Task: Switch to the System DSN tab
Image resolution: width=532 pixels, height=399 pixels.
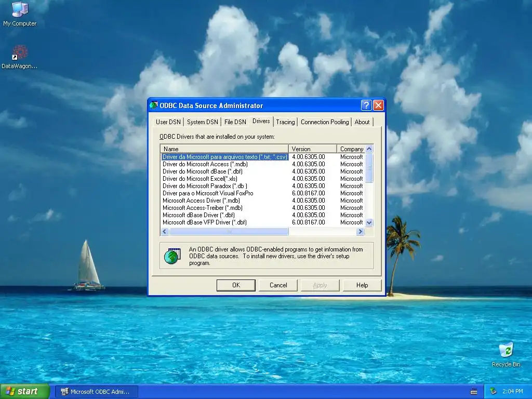Action: pyautogui.click(x=203, y=122)
